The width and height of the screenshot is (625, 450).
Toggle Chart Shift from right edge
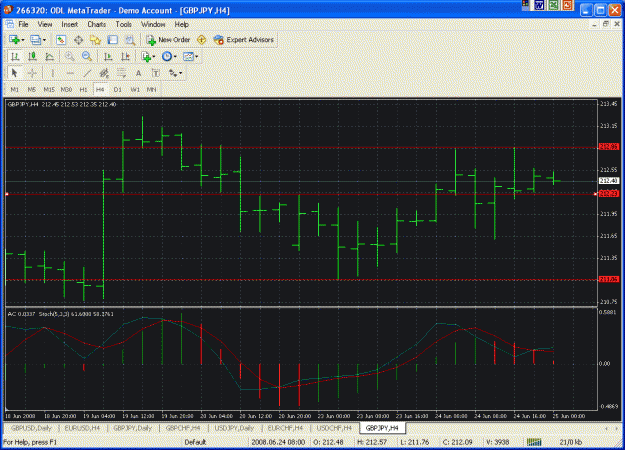pos(126,57)
